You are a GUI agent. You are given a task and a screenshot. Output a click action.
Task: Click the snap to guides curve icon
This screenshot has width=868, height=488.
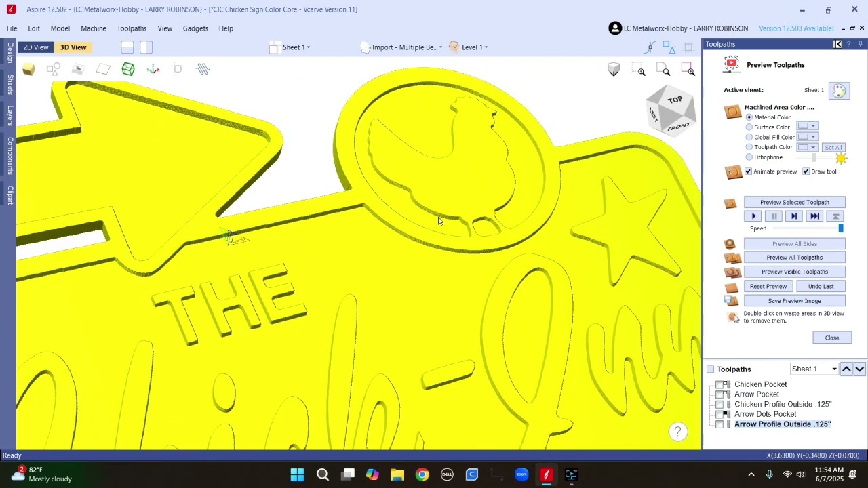tap(650, 47)
